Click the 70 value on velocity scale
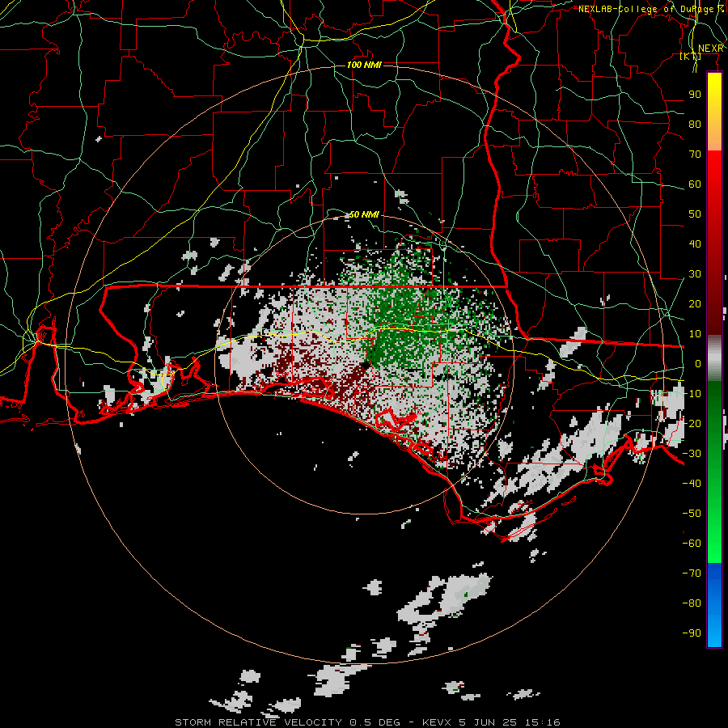This screenshot has width=728, height=728. 695,154
